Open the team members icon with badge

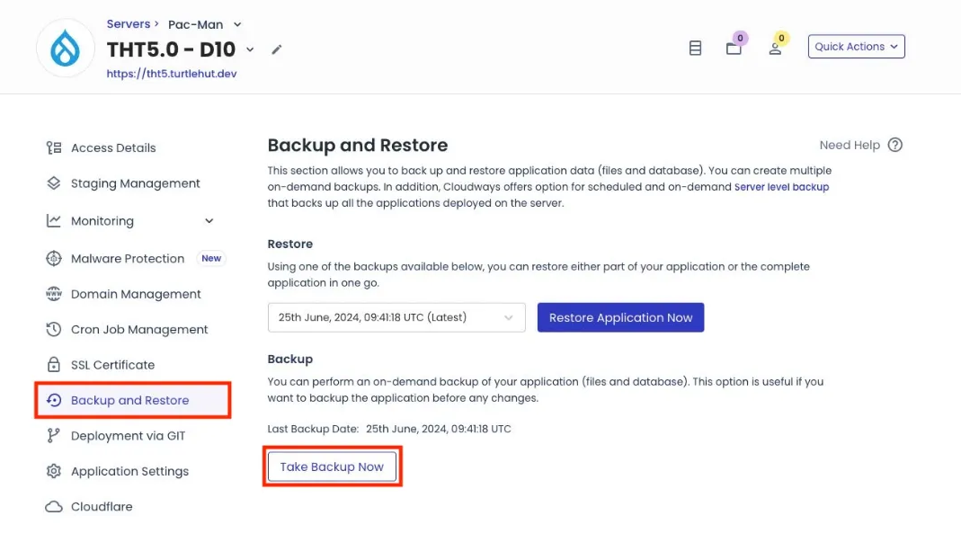(x=775, y=48)
